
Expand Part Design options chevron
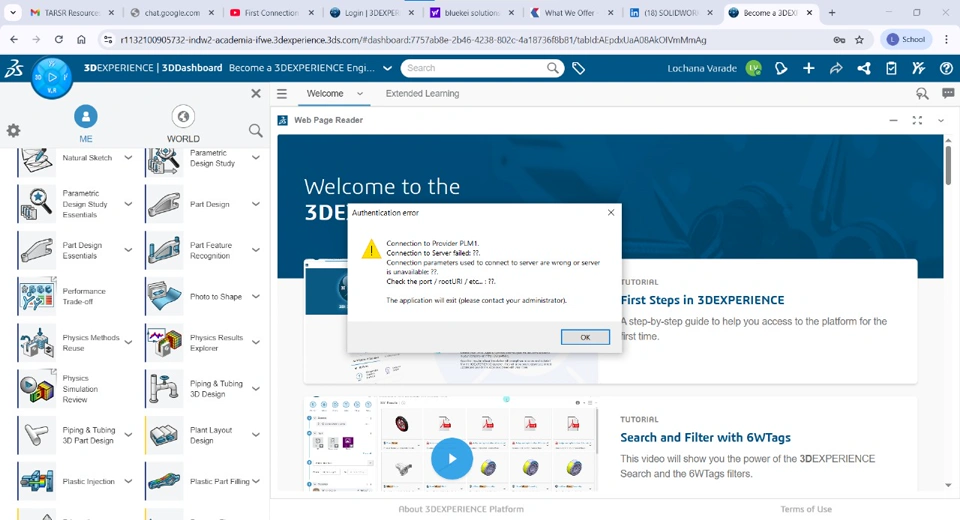pyautogui.click(x=256, y=204)
